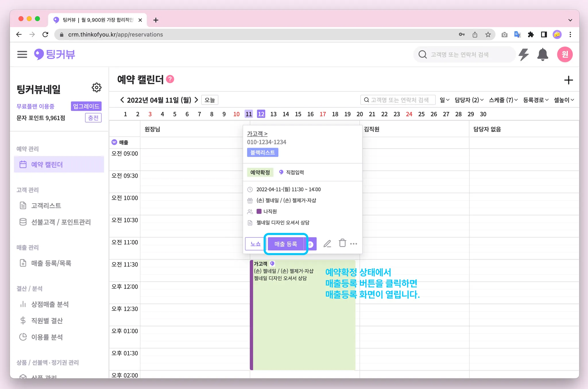Toggle the hamburger sidebar menu
588x389 pixels.
pyautogui.click(x=22, y=55)
